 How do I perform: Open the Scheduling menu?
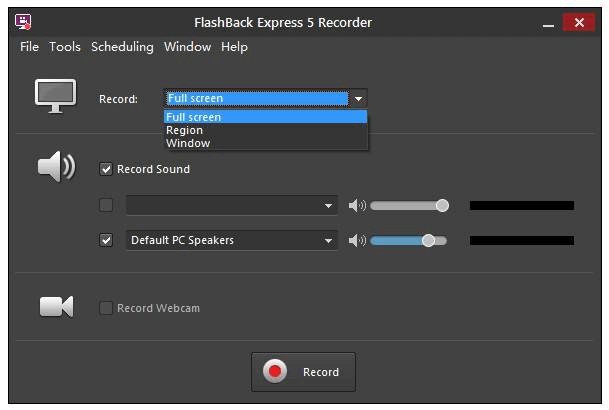pos(122,47)
